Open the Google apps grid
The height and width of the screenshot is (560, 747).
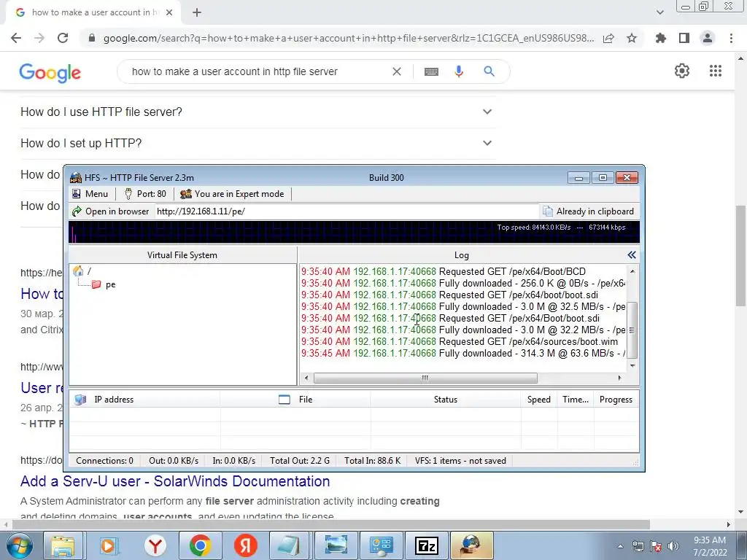pyautogui.click(x=715, y=71)
